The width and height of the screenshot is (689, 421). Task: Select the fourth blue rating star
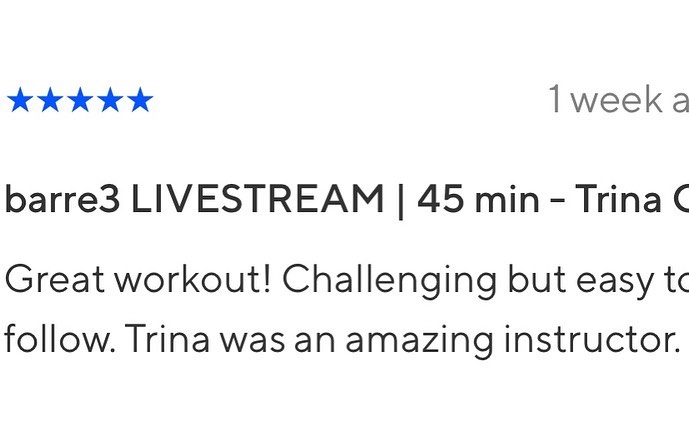pyautogui.click(x=110, y=100)
